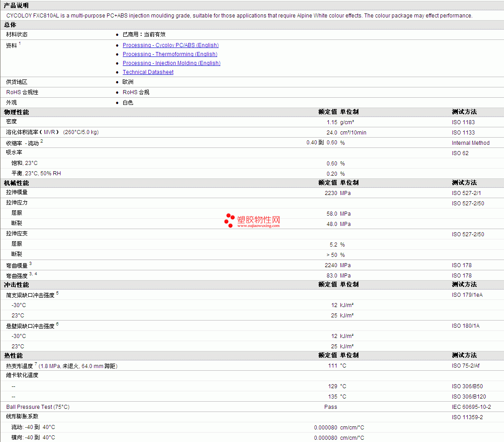The height and width of the screenshot is (442, 504).
Task: Click the flexural modulus value 2240
Action: pos(331,265)
